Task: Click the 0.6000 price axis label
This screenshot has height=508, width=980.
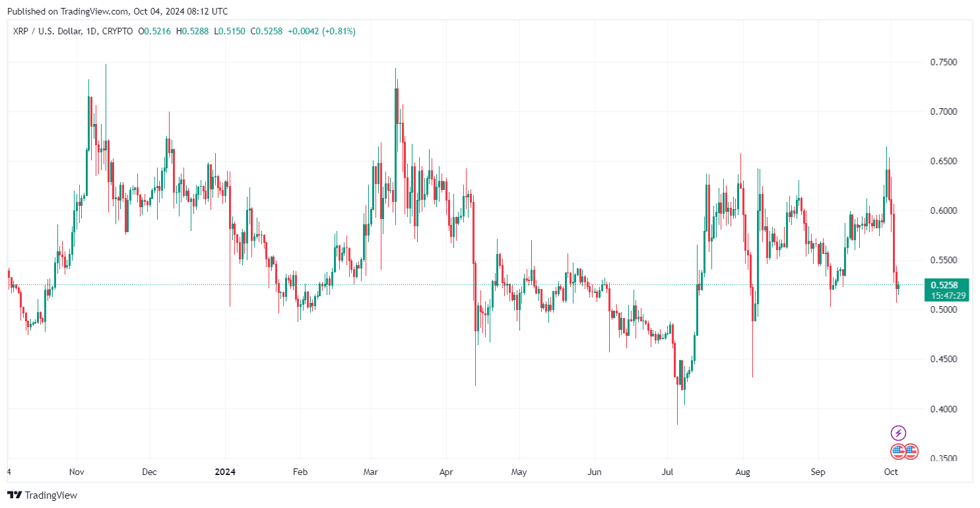Action: 944,211
